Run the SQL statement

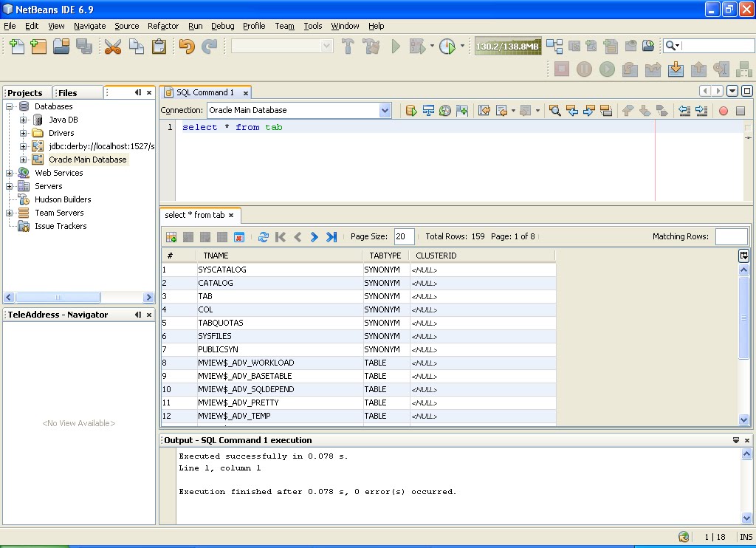point(411,110)
